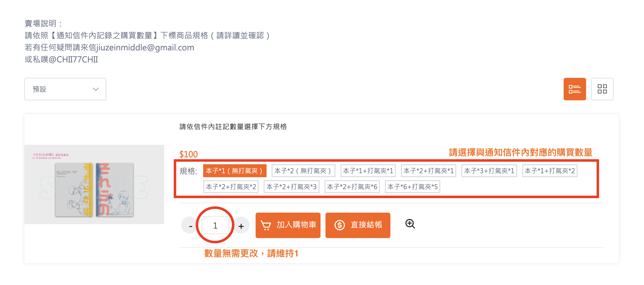The height and width of the screenshot is (285, 644).
Task: Click the shopping cart icon
Action: point(266,225)
